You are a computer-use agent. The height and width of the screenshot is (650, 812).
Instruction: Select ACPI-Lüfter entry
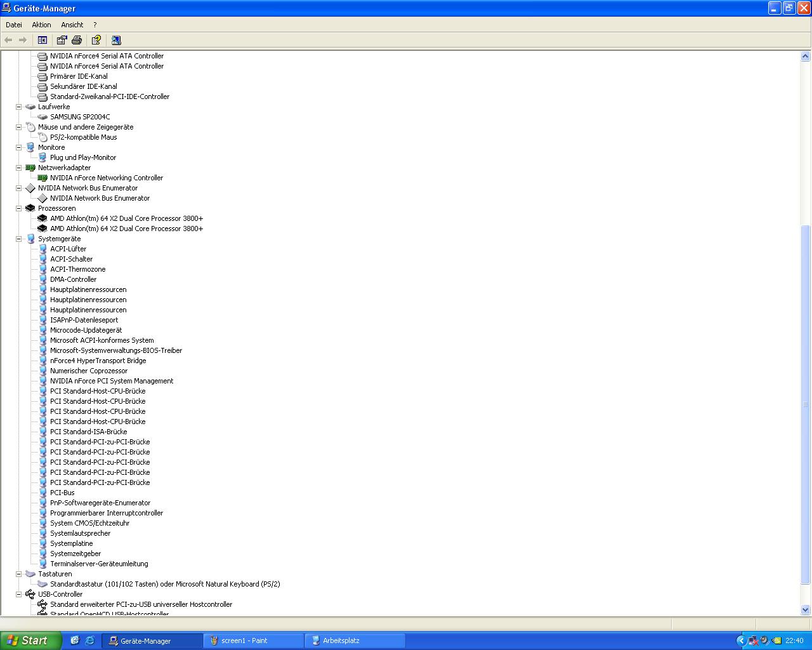pos(68,249)
